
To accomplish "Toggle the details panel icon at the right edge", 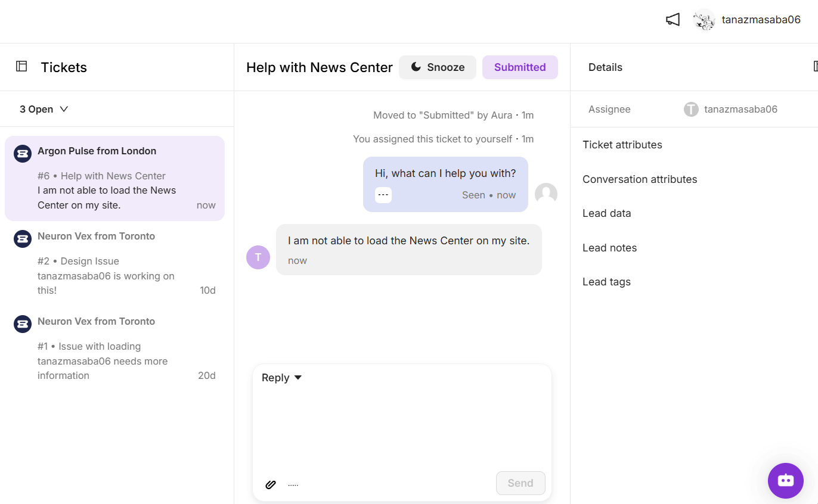I will pyautogui.click(x=816, y=66).
